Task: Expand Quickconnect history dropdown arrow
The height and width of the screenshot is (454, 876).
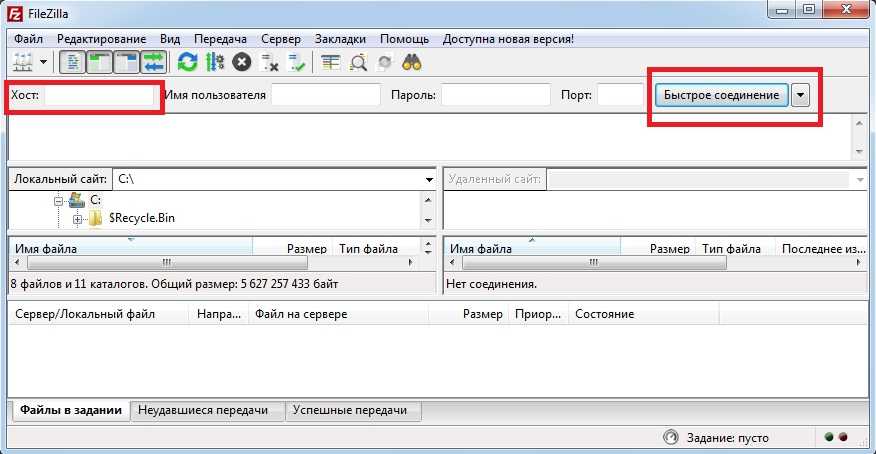Action: pyautogui.click(x=801, y=94)
